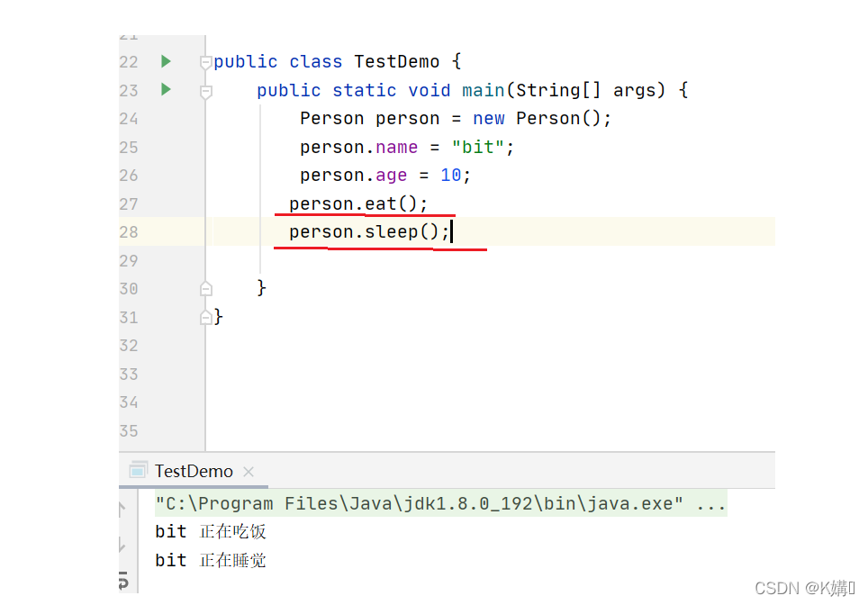Viewport: 868px width, 605px height.
Task: Click the string literal "bit"
Action: pyautogui.click(x=478, y=148)
